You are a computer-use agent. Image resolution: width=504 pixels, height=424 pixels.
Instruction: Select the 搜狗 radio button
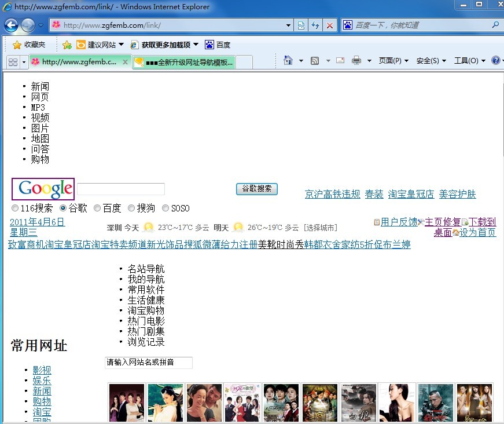[x=131, y=208]
